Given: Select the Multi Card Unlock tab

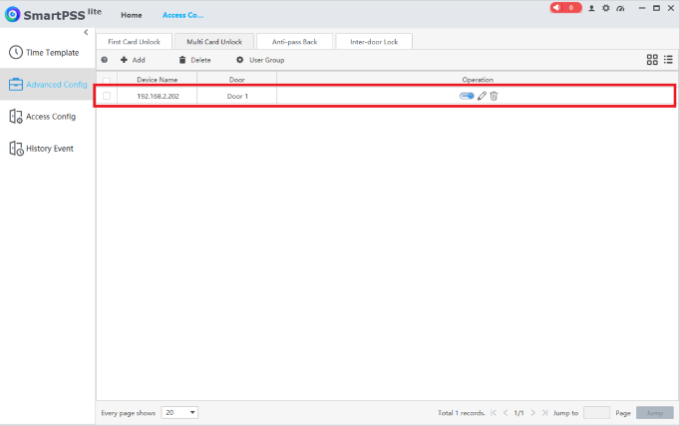Looking at the screenshot, I should pyautogui.click(x=214, y=42).
